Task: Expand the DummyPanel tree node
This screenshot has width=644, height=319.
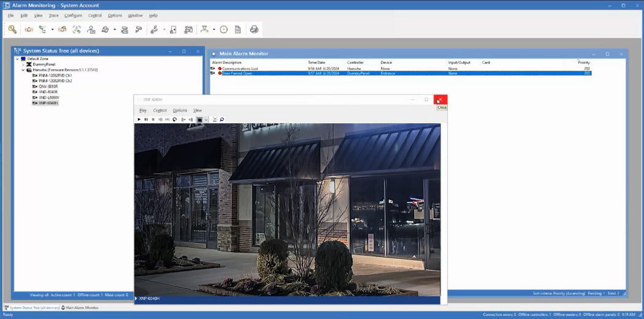Action: coord(23,64)
